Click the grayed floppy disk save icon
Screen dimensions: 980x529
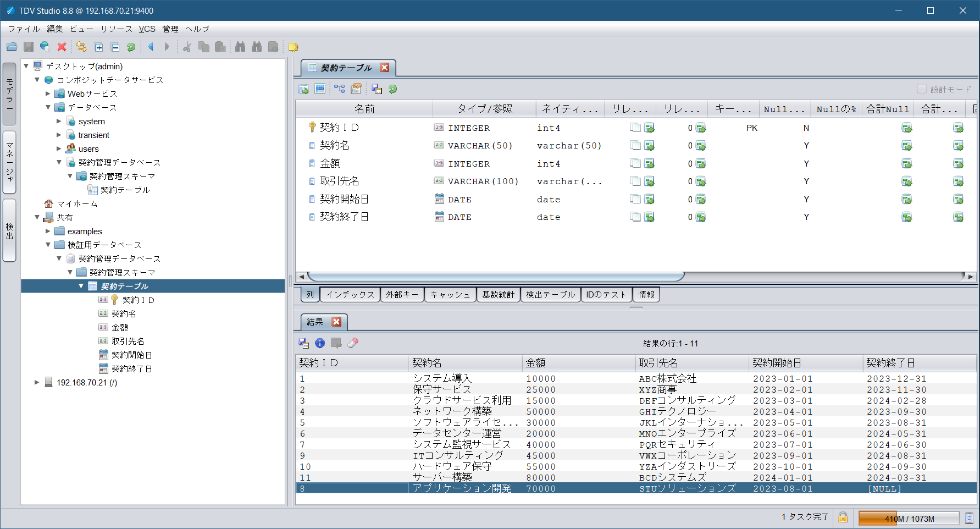[x=29, y=47]
